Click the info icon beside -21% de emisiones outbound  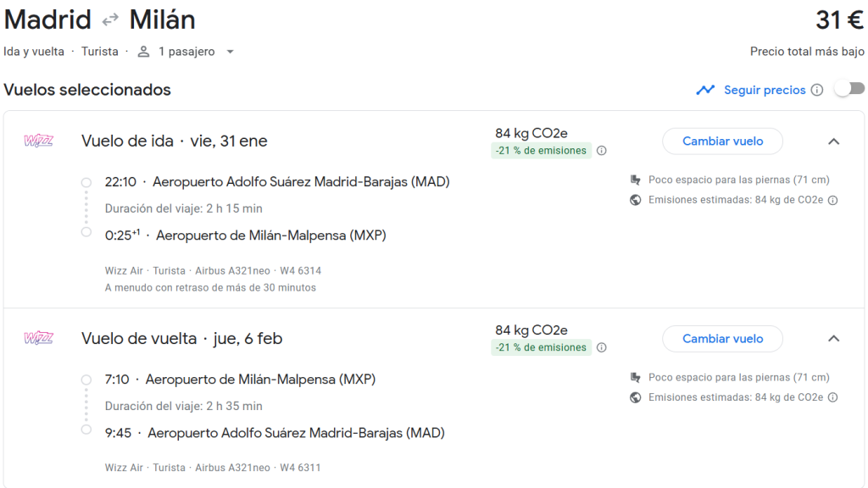[602, 149]
